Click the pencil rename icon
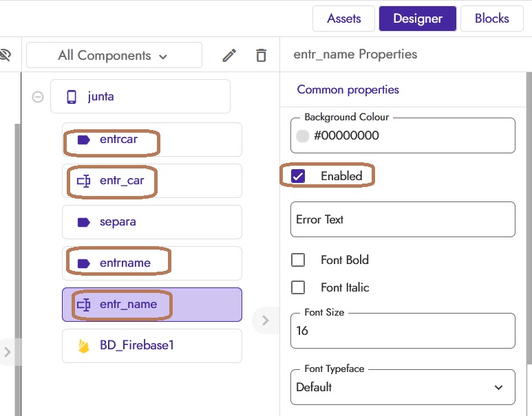532x416 pixels. (229, 56)
